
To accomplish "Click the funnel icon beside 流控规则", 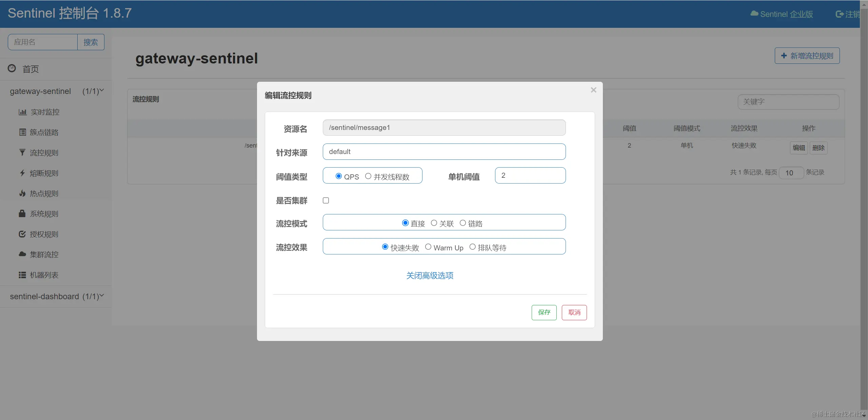I will click(x=22, y=153).
